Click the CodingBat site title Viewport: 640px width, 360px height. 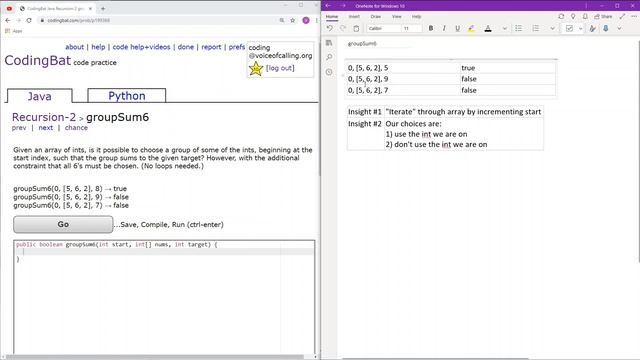point(38,60)
